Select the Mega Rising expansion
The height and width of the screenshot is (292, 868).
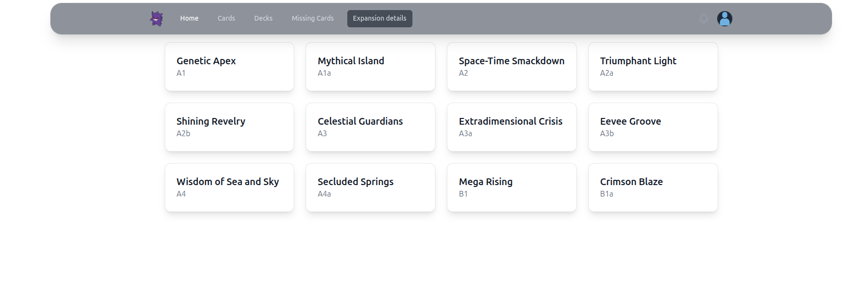512,187
